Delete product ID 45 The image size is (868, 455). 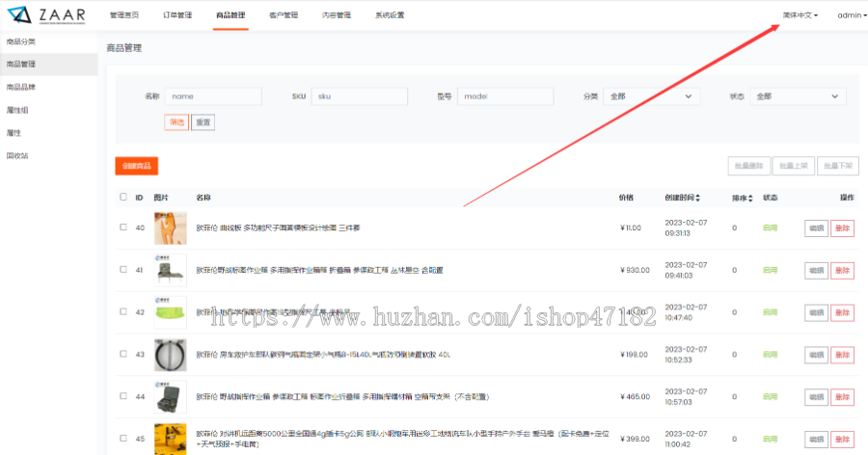pos(843,439)
